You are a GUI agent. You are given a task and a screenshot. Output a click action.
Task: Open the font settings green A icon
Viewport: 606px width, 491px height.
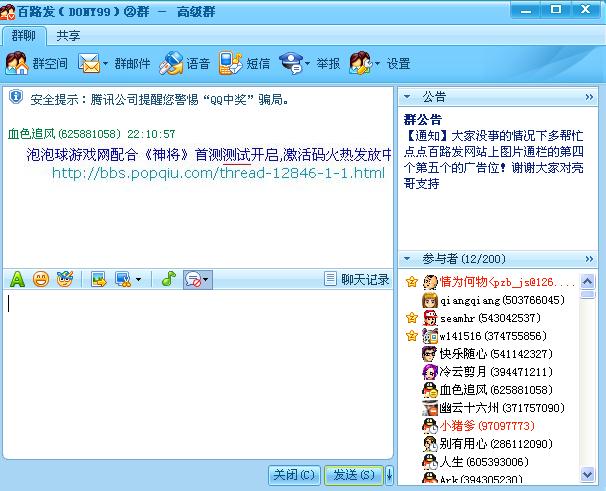pyautogui.click(x=17, y=279)
